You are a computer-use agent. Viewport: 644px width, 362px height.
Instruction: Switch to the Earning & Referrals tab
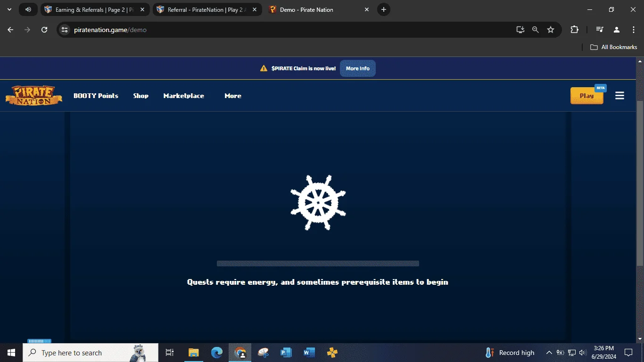click(96, 9)
